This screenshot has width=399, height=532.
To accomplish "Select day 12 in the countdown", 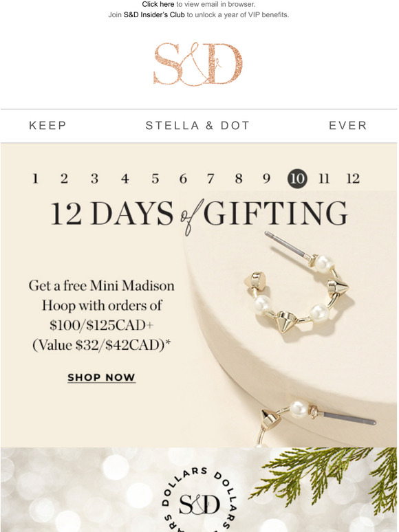I will point(353,179).
